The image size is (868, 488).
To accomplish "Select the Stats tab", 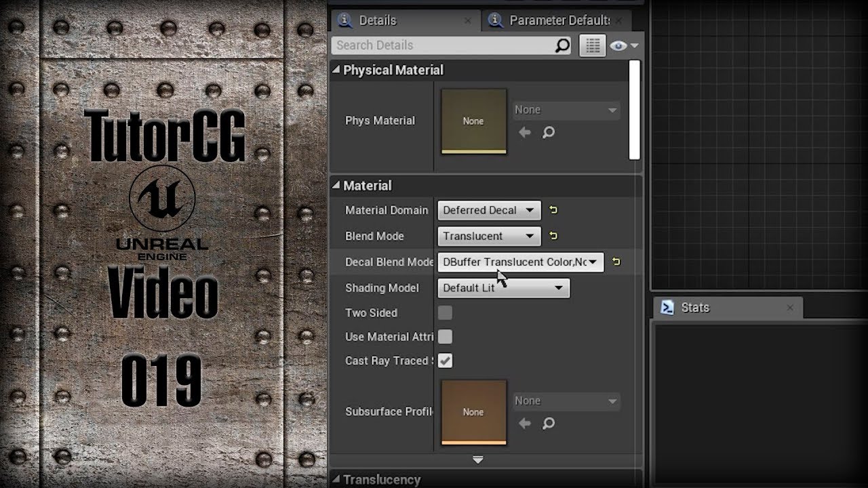I will click(728, 308).
